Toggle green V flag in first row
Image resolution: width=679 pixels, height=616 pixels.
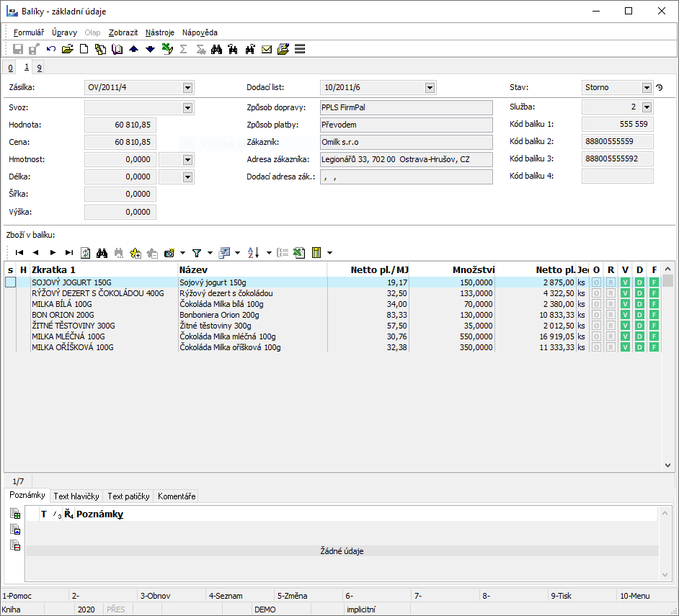pyautogui.click(x=625, y=282)
